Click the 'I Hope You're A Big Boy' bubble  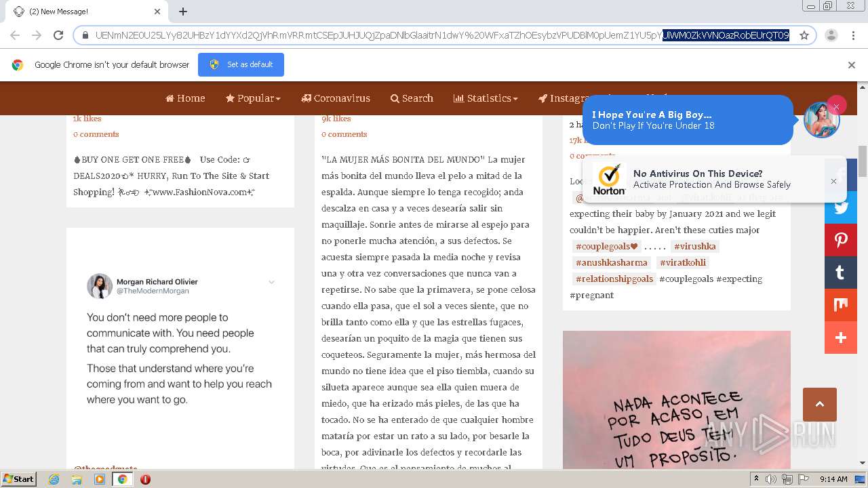(x=687, y=120)
